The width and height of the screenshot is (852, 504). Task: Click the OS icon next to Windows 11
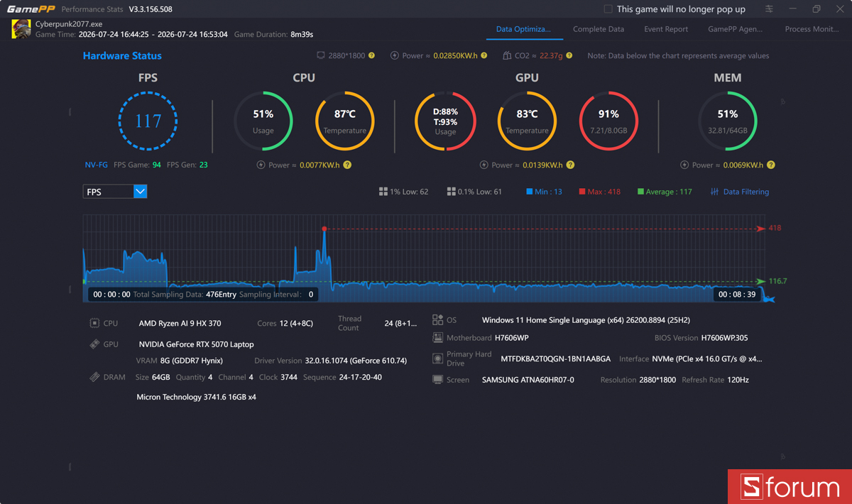pos(437,320)
